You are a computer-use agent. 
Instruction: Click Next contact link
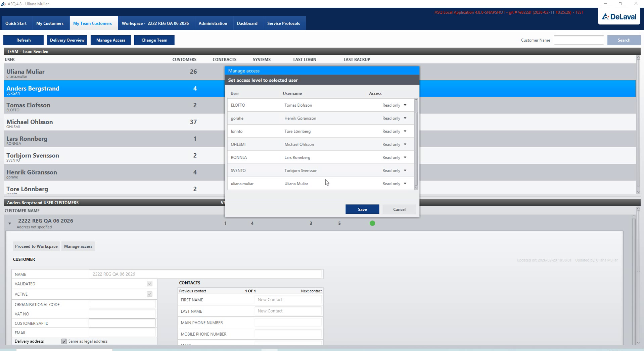point(311,291)
